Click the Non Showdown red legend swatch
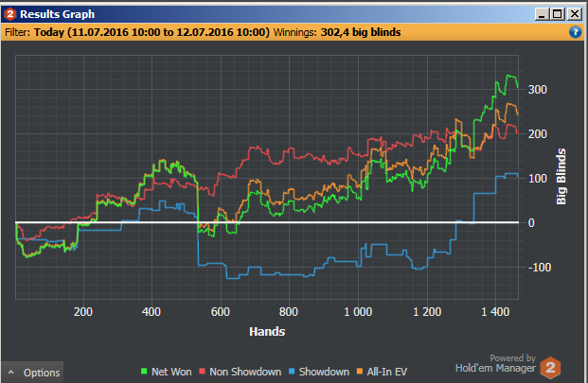 click(202, 372)
